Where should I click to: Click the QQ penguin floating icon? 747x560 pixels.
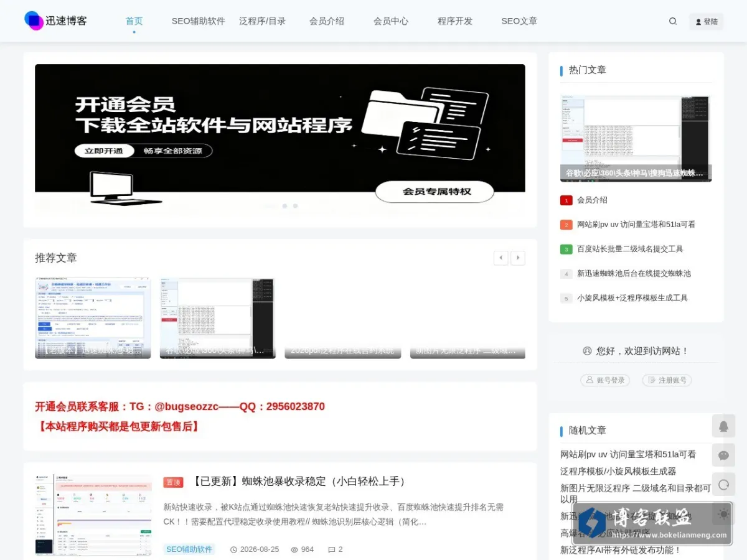point(723,426)
